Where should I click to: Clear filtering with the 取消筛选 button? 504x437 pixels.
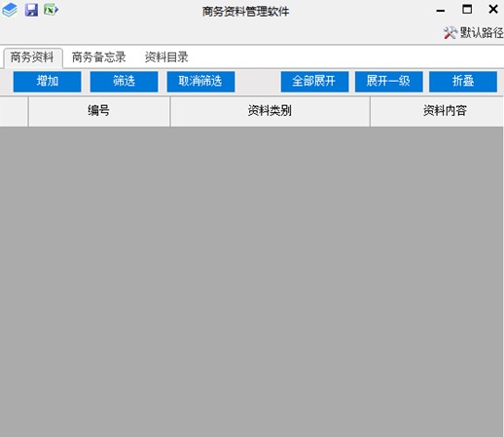pyautogui.click(x=200, y=81)
